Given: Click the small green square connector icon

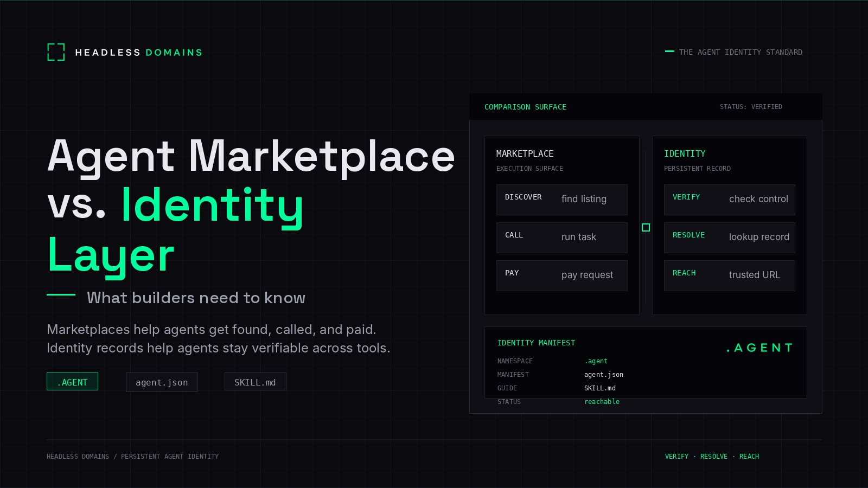Looking at the screenshot, I should [x=646, y=227].
